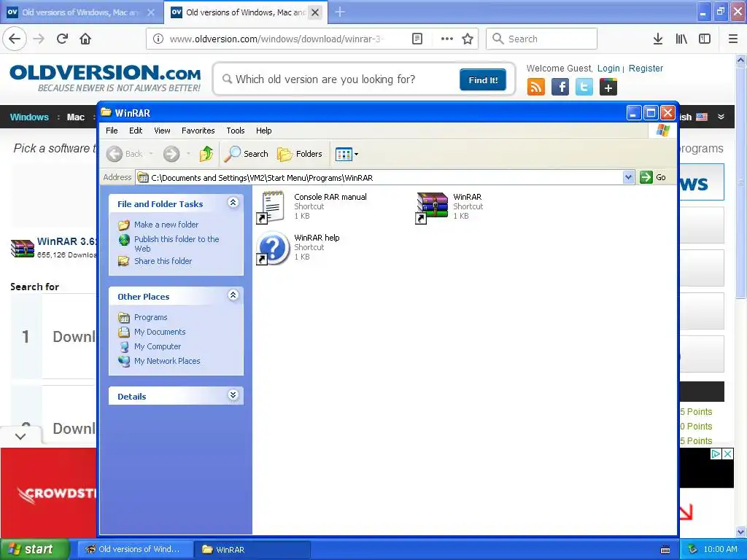Click the browser home icon
Image resolution: width=747 pixels, height=560 pixels.
(x=85, y=39)
